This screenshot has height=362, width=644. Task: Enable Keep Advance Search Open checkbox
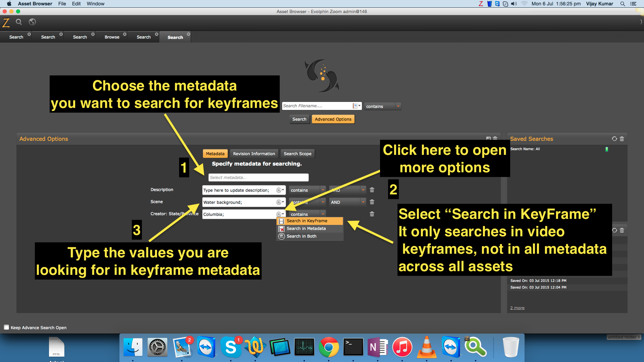6,327
